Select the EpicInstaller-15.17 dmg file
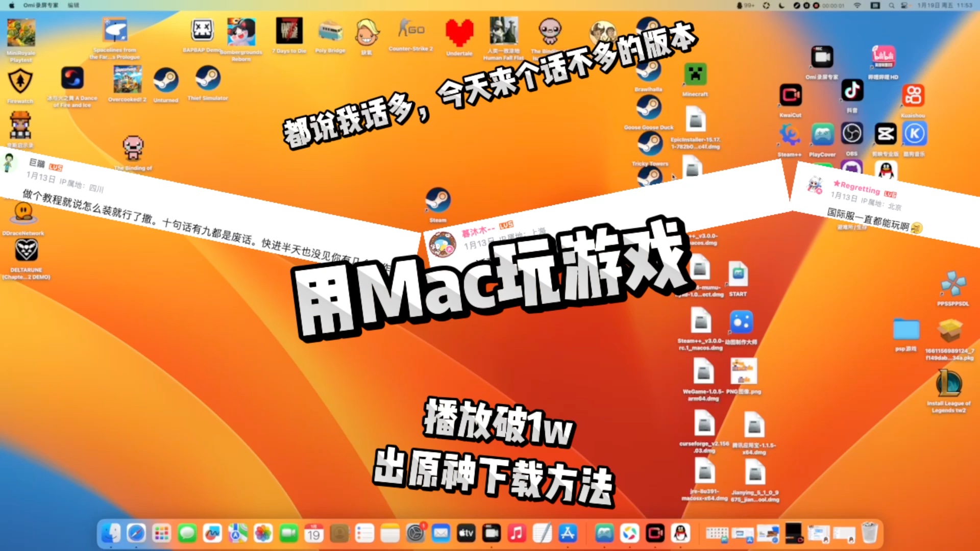 pyautogui.click(x=695, y=119)
